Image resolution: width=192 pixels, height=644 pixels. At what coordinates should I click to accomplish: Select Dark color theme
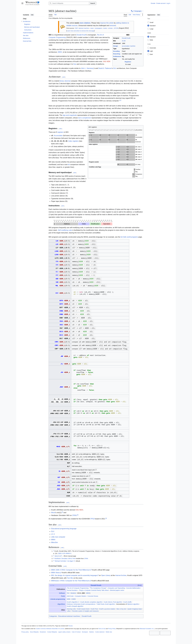click(148, 54)
